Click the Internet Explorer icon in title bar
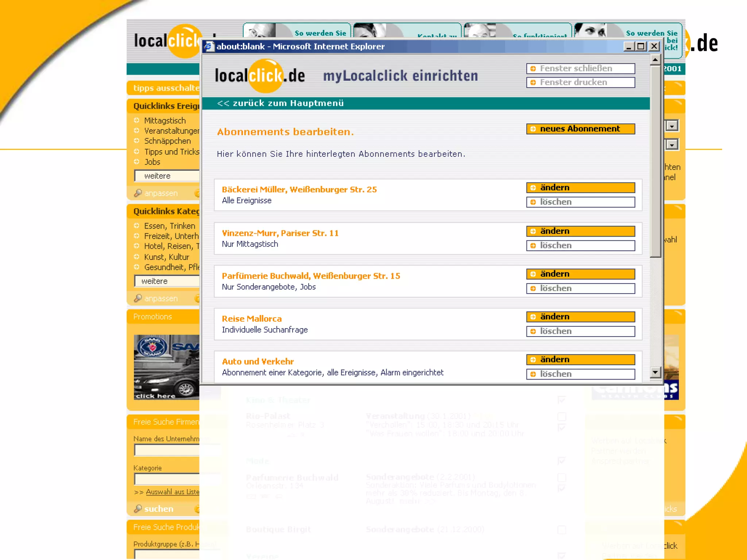747x560 pixels. (x=209, y=46)
